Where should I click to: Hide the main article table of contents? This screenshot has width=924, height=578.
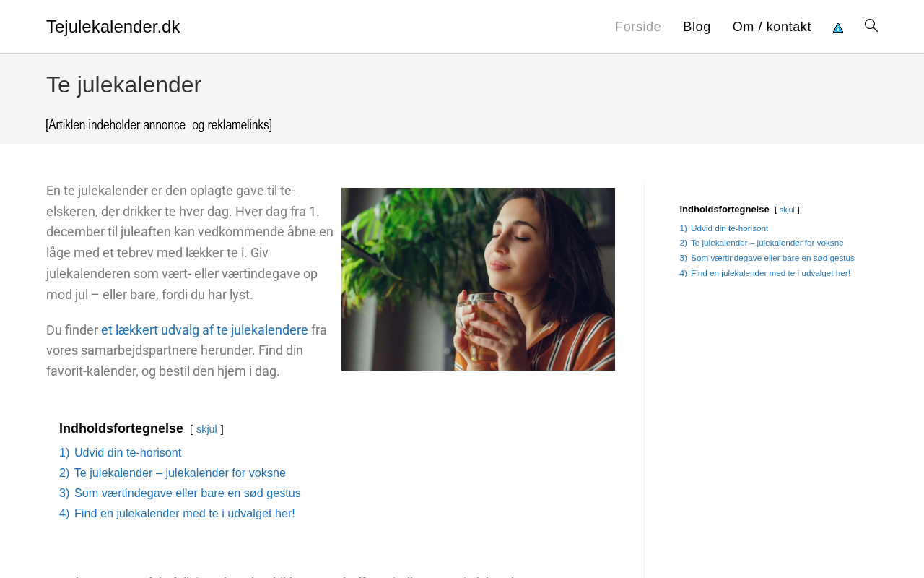206,429
